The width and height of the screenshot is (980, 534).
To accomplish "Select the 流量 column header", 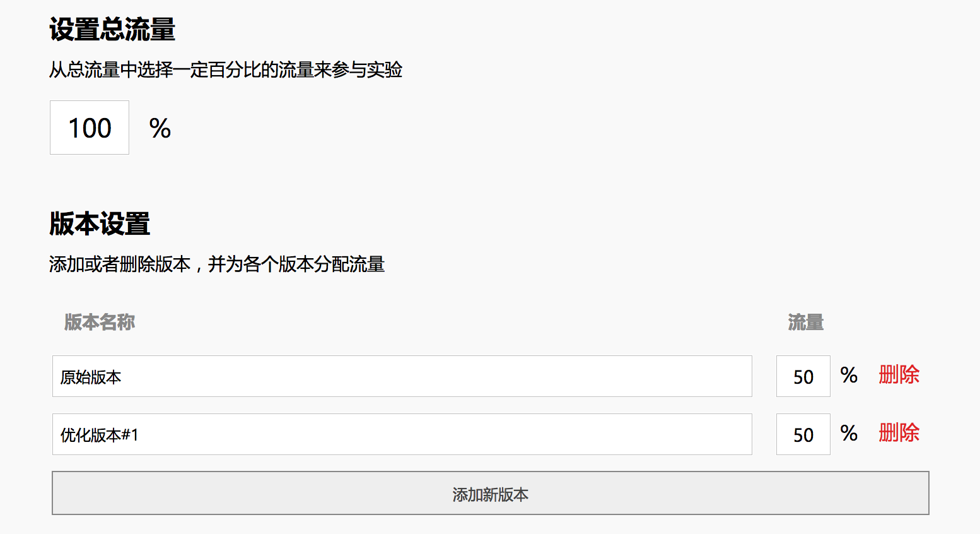I will [x=806, y=322].
